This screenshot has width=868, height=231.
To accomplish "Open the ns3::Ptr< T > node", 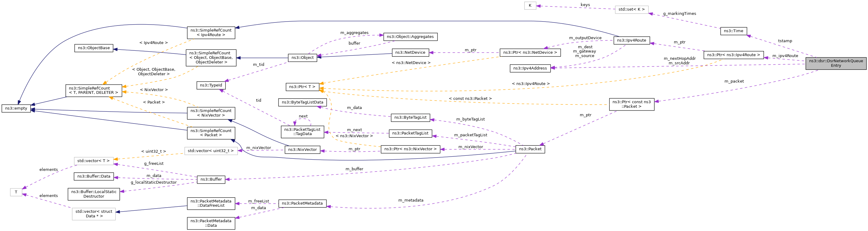I will 302,87.
